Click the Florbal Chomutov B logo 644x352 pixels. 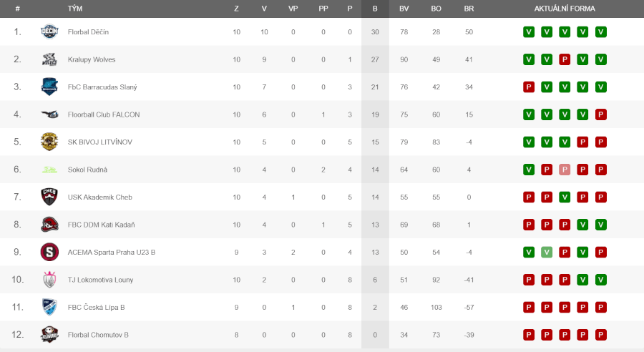tap(49, 334)
